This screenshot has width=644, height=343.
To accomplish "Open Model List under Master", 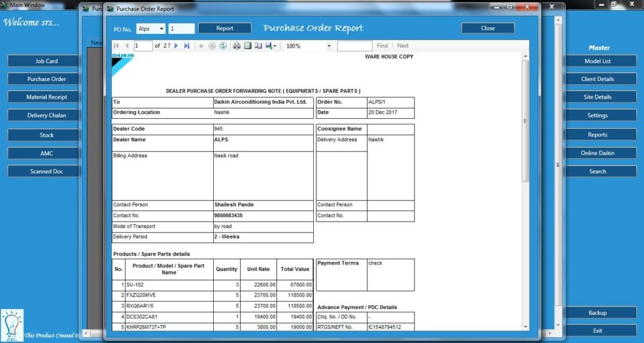I will tap(601, 61).
